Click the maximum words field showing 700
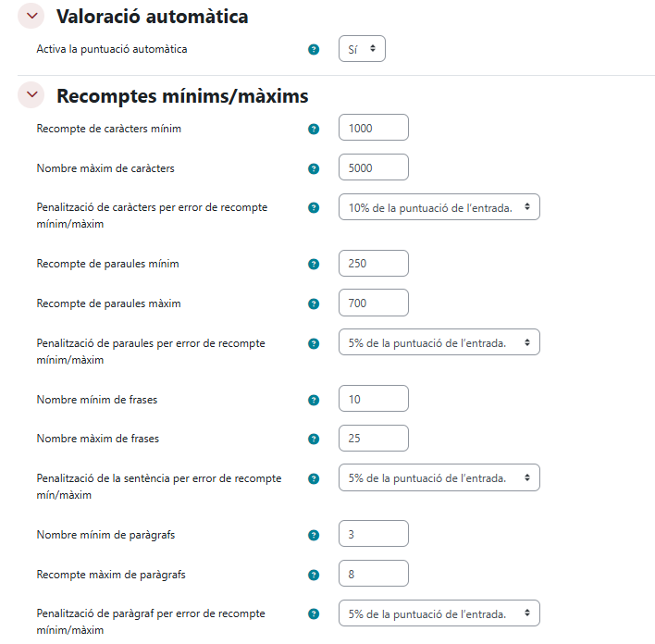The width and height of the screenshot is (655, 644). (x=374, y=303)
